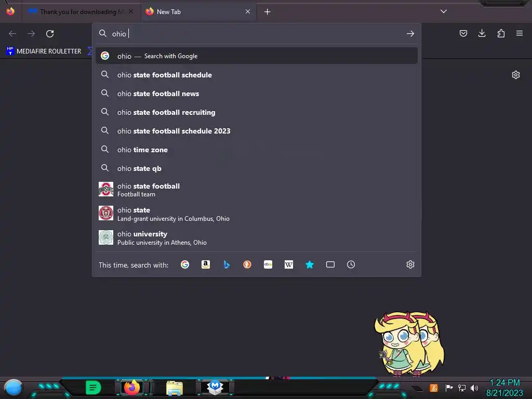Expand the List all tabs chevron
This screenshot has width=532, height=399.
[444, 11]
